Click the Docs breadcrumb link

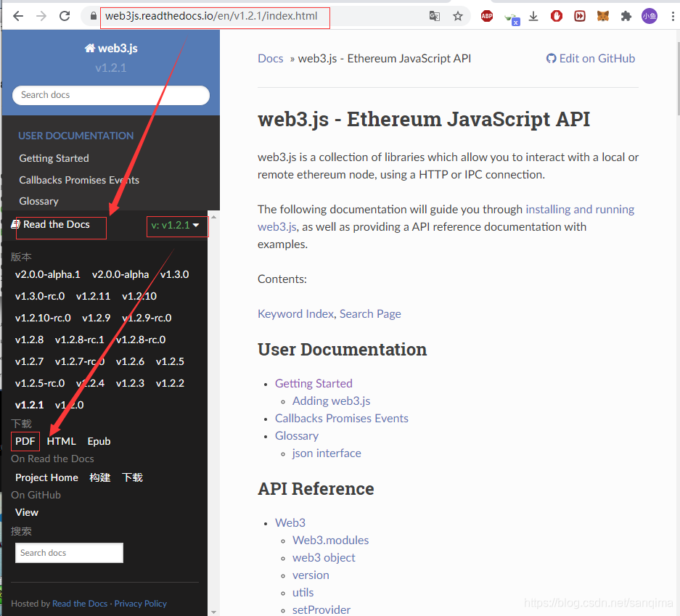[271, 59]
